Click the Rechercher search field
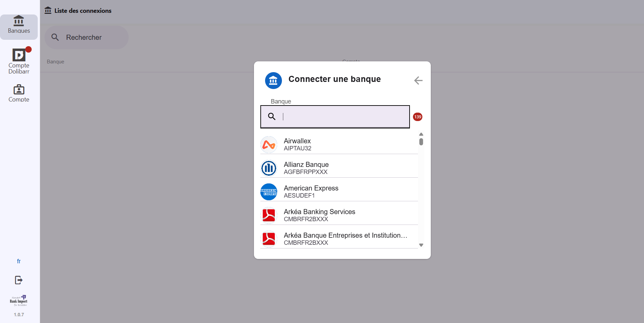Screen dimensions: 644x323 [86, 37]
